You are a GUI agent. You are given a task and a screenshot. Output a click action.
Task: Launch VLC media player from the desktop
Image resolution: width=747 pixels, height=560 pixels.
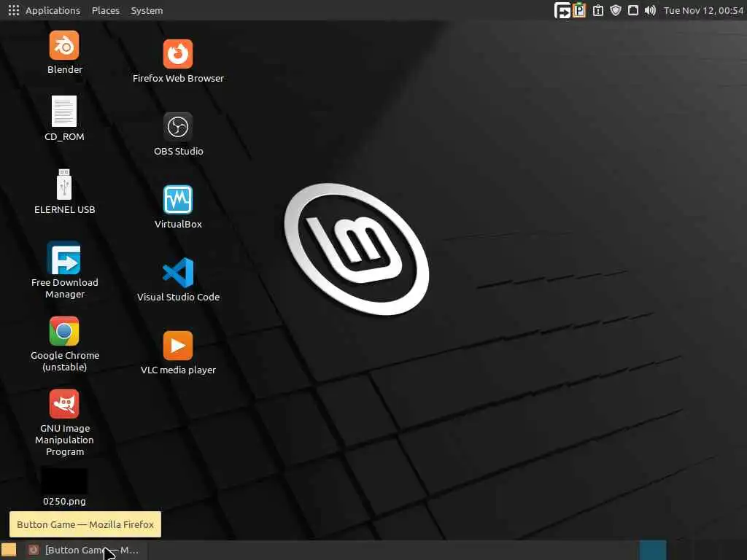coord(178,345)
